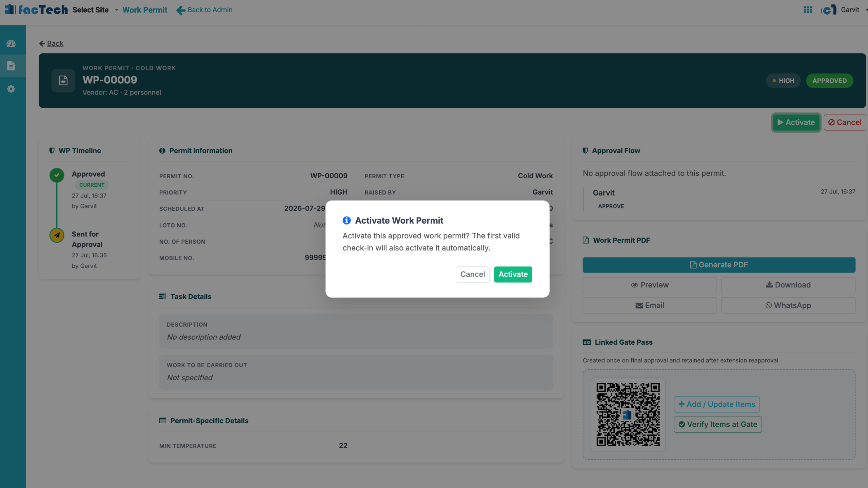This screenshot has height=488, width=868.
Task: Click the Approval Flow shield icon
Action: (x=586, y=150)
